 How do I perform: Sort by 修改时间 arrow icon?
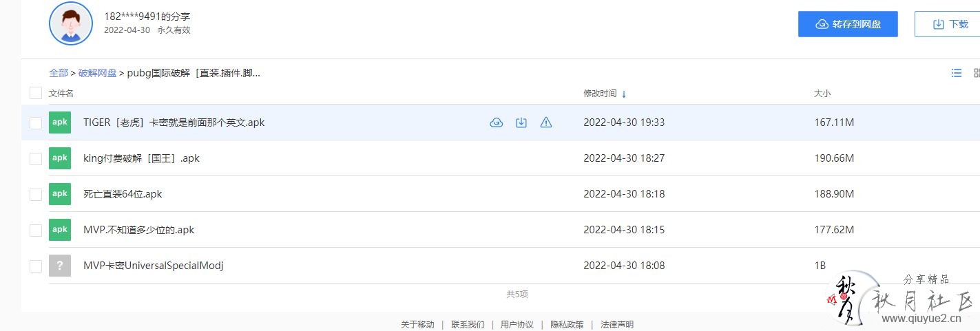[624, 94]
